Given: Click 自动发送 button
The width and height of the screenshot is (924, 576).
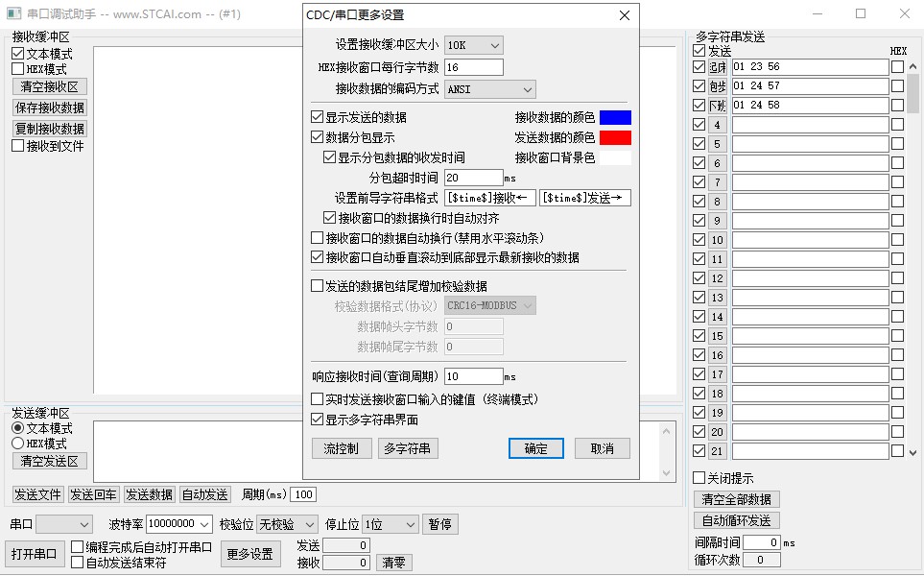Looking at the screenshot, I should point(204,494).
